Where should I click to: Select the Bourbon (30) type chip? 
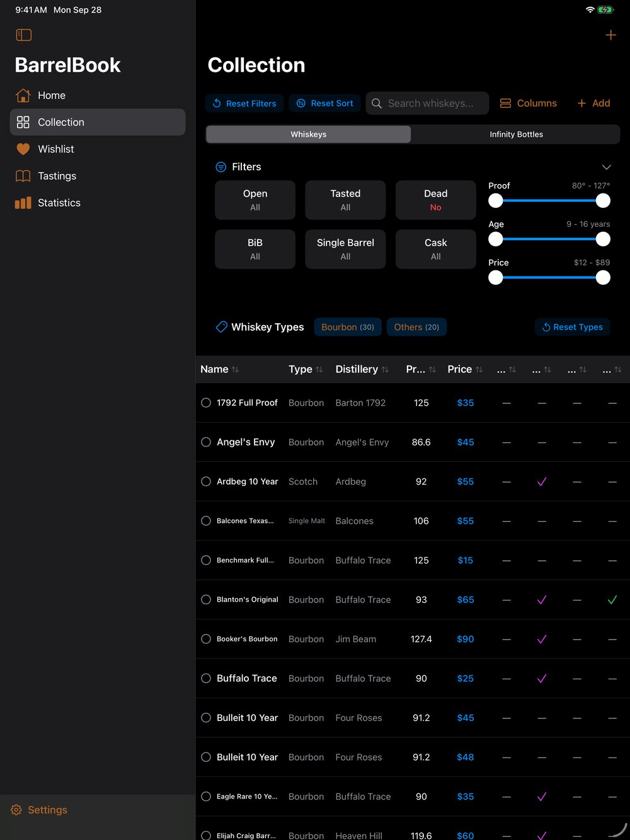348,327
